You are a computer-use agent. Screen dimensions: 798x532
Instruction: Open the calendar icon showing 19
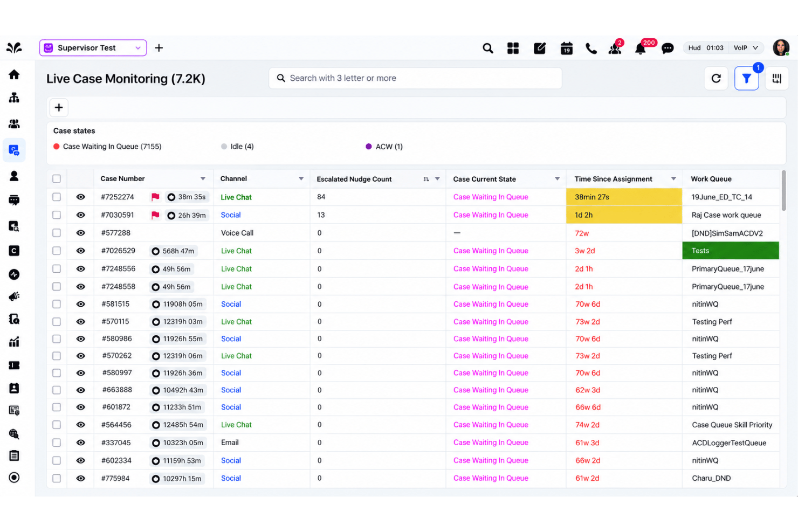[566, 49]
